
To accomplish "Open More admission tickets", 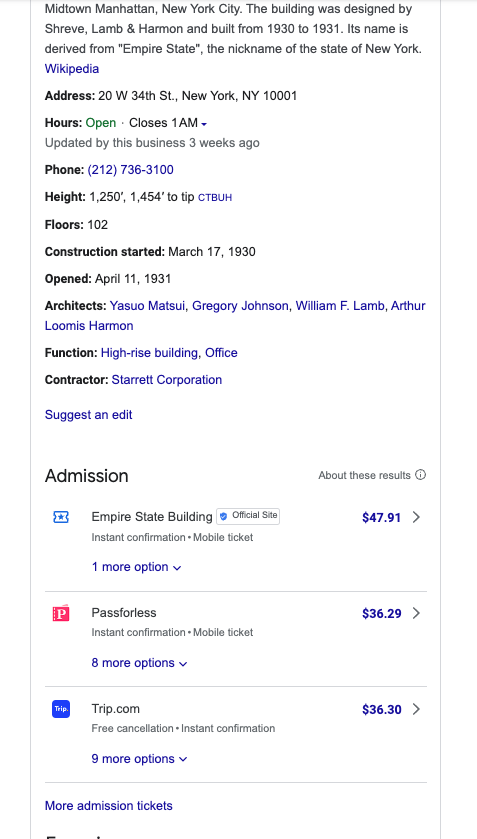I will 109,806.
